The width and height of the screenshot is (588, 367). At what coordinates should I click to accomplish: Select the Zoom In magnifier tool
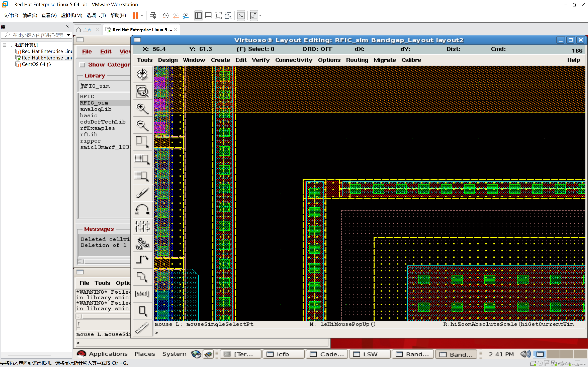click(142, 109)
